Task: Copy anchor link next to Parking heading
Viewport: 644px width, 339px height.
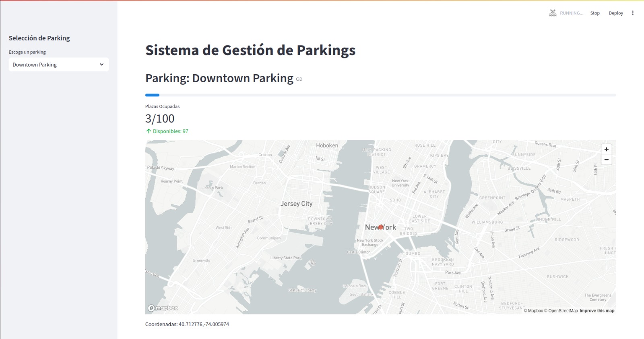Action: point(299,79)
